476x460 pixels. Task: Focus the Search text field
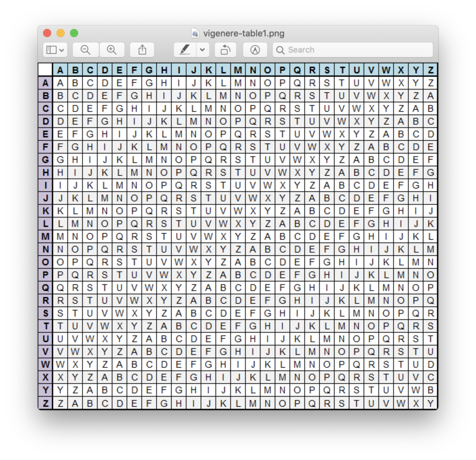tap(357, 50)
